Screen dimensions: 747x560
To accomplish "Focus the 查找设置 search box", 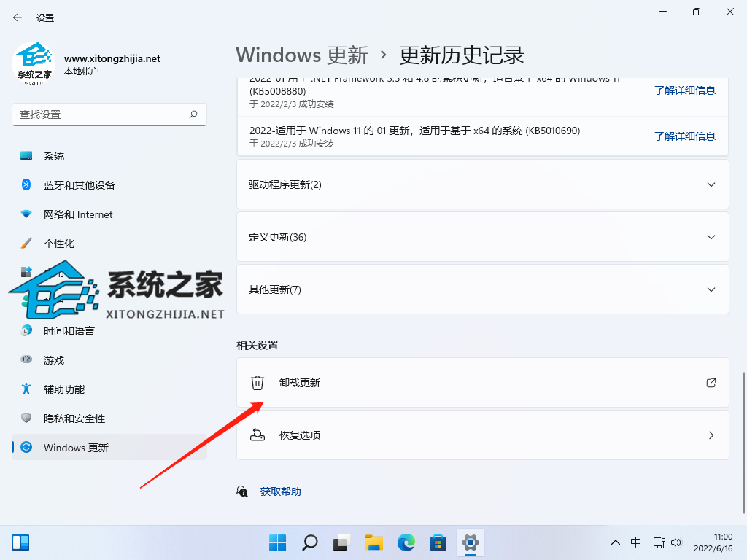I will click(x=109, y=114).
